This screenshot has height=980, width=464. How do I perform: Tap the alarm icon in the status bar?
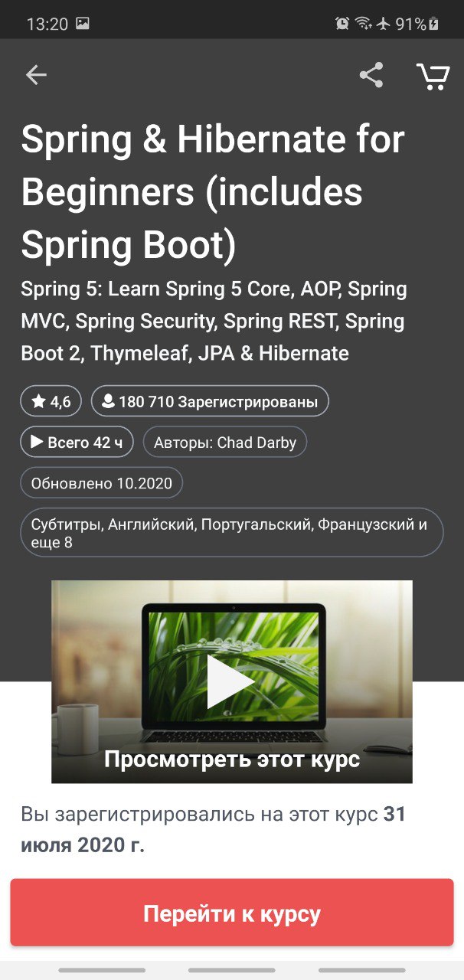tap(342, 24)
